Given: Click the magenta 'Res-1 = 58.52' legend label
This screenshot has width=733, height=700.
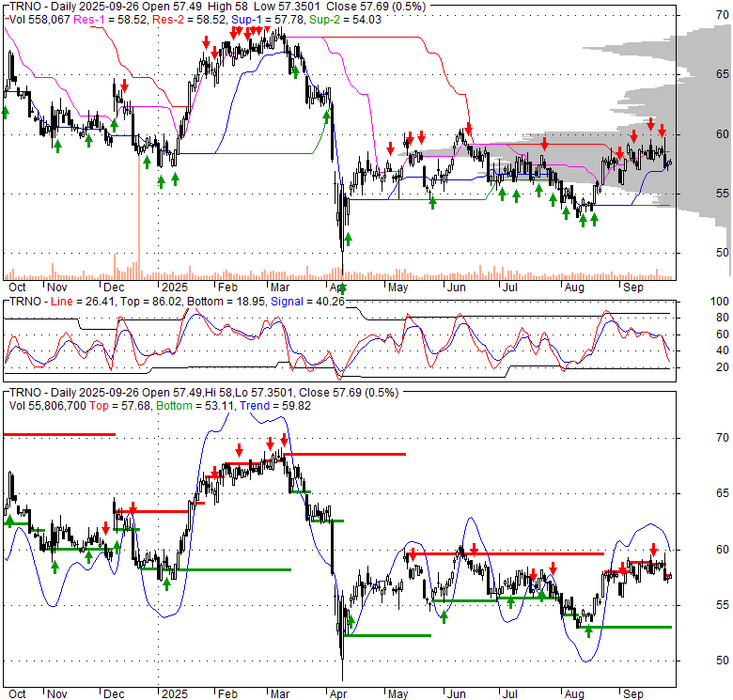Looking at the screenshot, I should [x=111, y=20].
